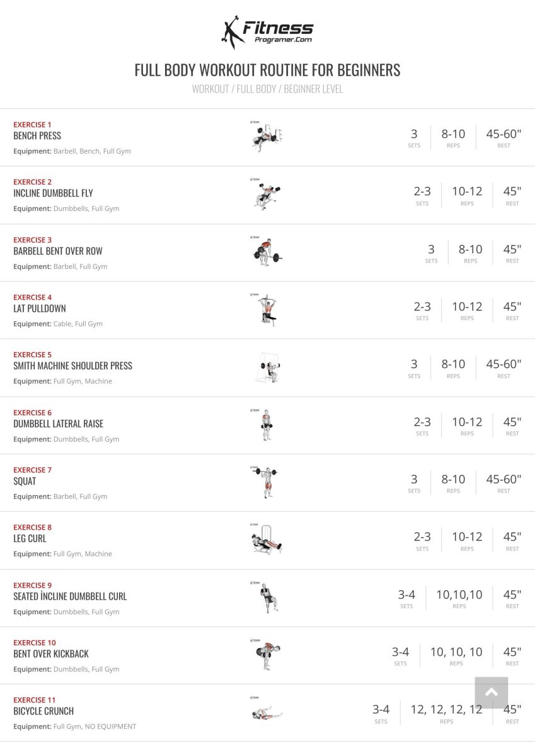Click the BENT OVER KICKBACK title
535x756 pixels.
(x=51, y=653)
